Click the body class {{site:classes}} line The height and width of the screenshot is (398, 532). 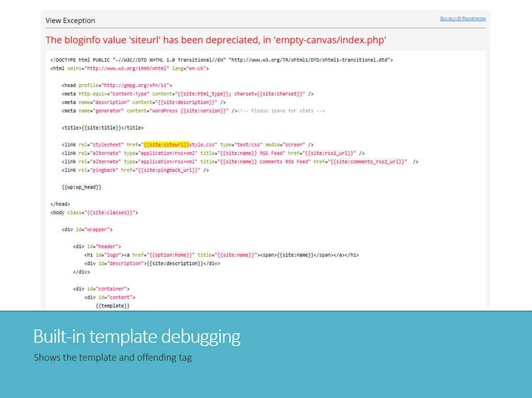coord(94,213)
